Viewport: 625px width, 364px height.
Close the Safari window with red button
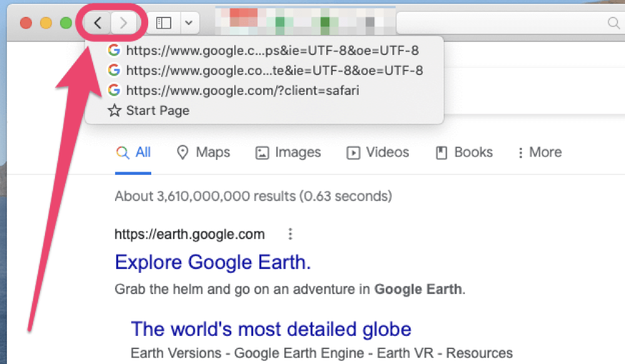(26, 23)
